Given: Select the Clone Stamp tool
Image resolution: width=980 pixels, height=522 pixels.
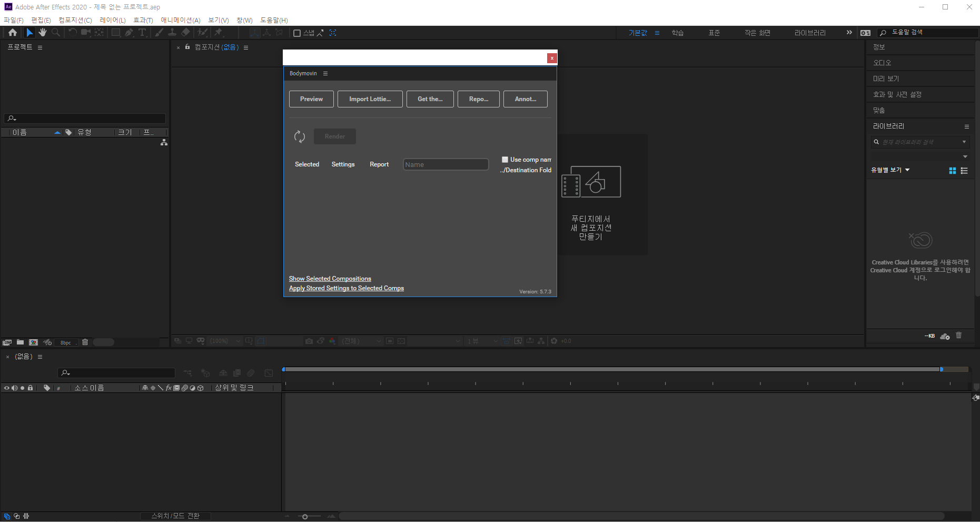Looking at the screenshot, I should (x=172, y=33).
